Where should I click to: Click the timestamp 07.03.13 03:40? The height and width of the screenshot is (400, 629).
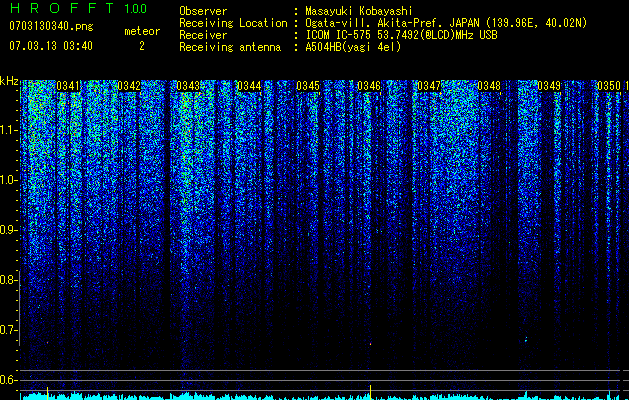(51, 46)
